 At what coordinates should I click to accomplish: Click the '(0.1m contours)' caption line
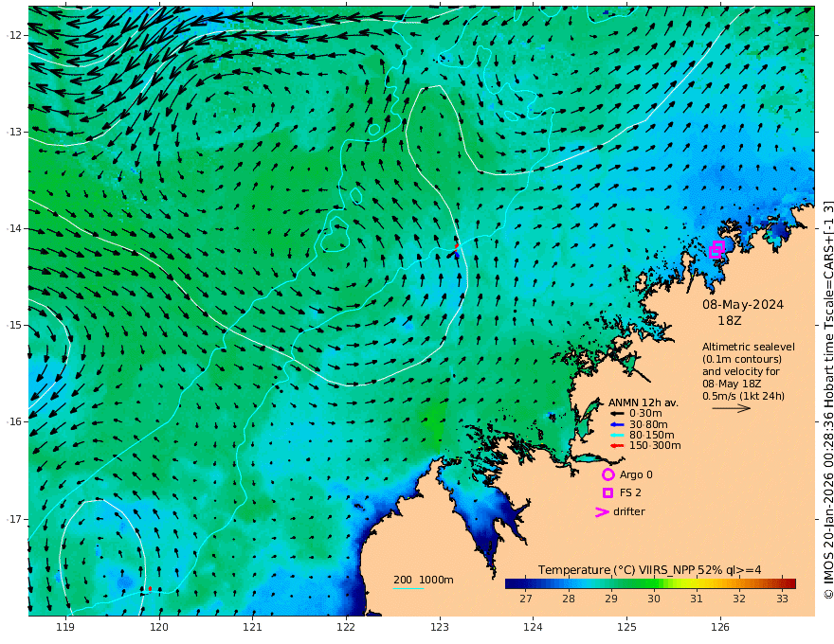click(741, 359)
